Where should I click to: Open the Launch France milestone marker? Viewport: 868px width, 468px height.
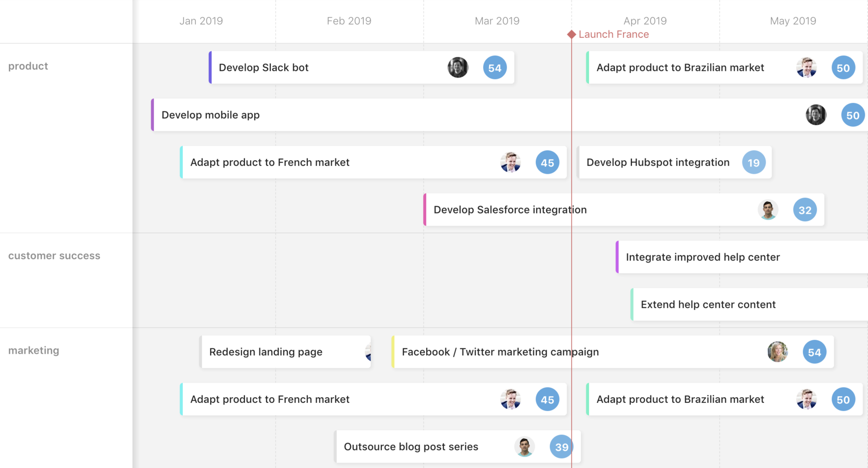(x=571, y=34)
